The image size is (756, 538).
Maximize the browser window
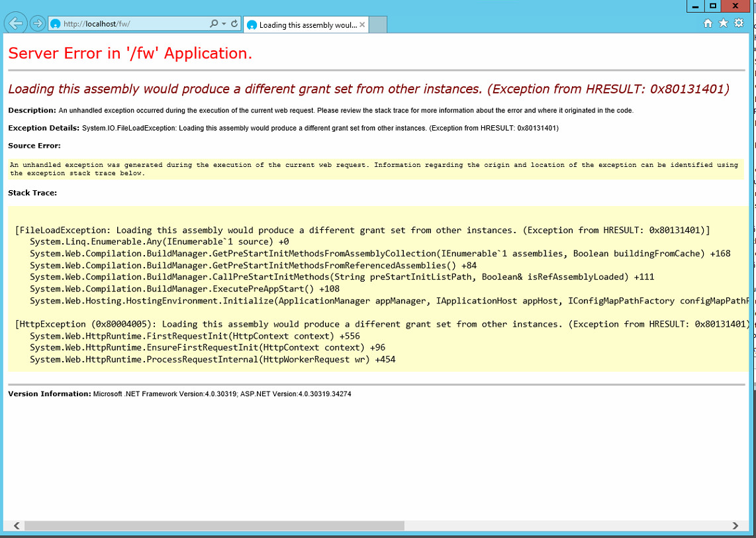(713, 6)
